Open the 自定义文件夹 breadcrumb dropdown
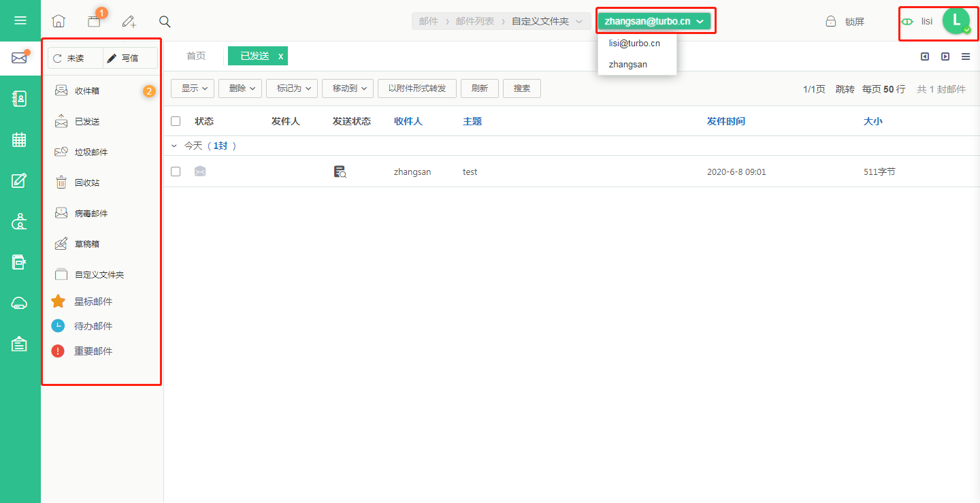Image resolution: width=980 pixels, height=503 pixels. [546, 21]
